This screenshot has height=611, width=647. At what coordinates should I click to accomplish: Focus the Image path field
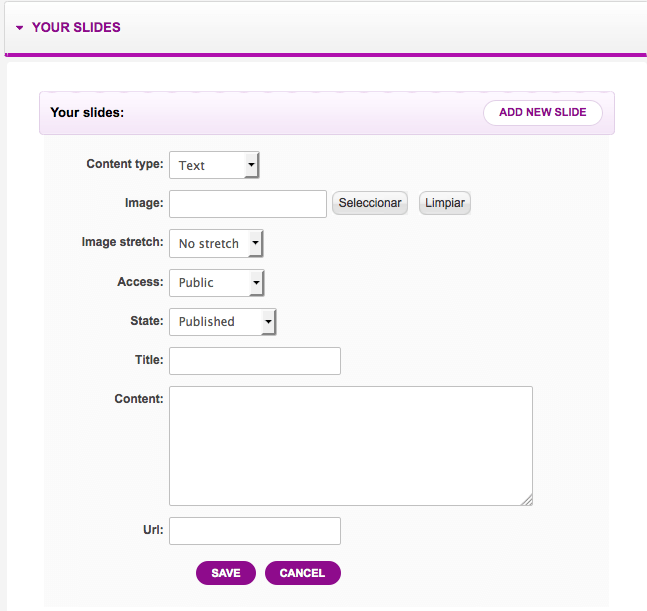[248, 204]
